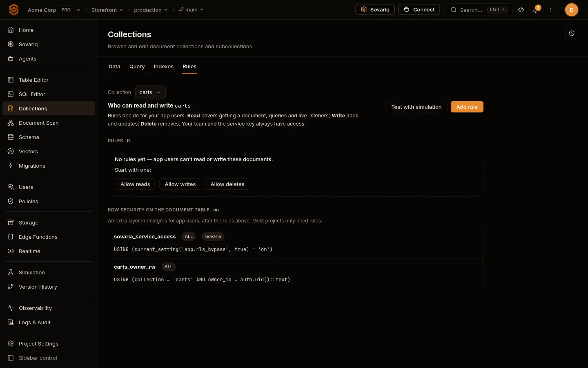
Task: Toggle the Sidebar control
Action: pyautogui.click(x=49, y=358)
